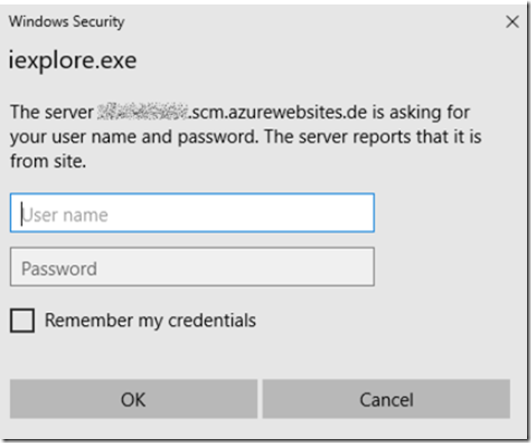Click the 'Windows Security' title text
The image size is (531, 443).
point(66,22)
